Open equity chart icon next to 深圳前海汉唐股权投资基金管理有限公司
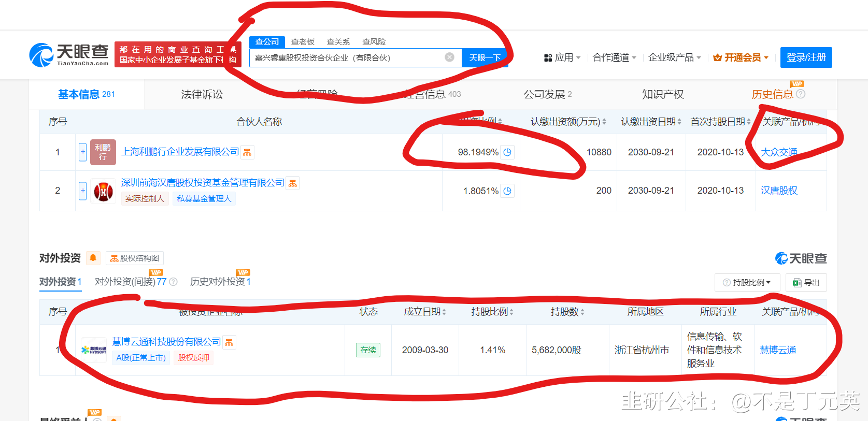This screenshot has width=868, height=421. click(293, 183)
